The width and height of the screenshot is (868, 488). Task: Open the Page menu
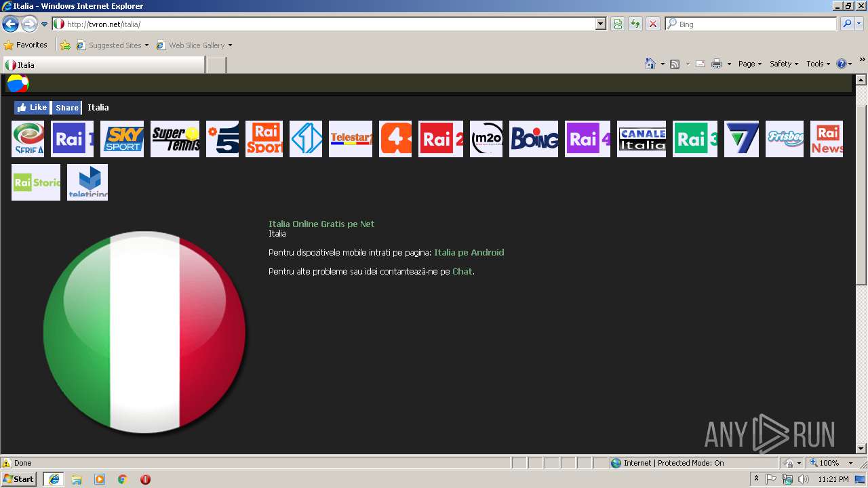click(x=750, y=64)
